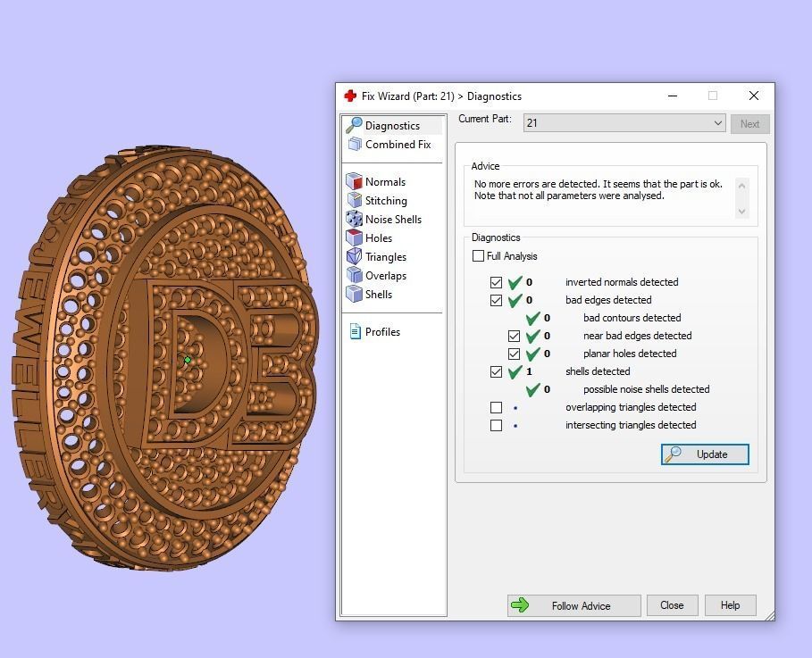Image resolution: width=812 pixels, height=658 pixels.
Task: Open the Diagnostics page
Action: pos(393,125)
